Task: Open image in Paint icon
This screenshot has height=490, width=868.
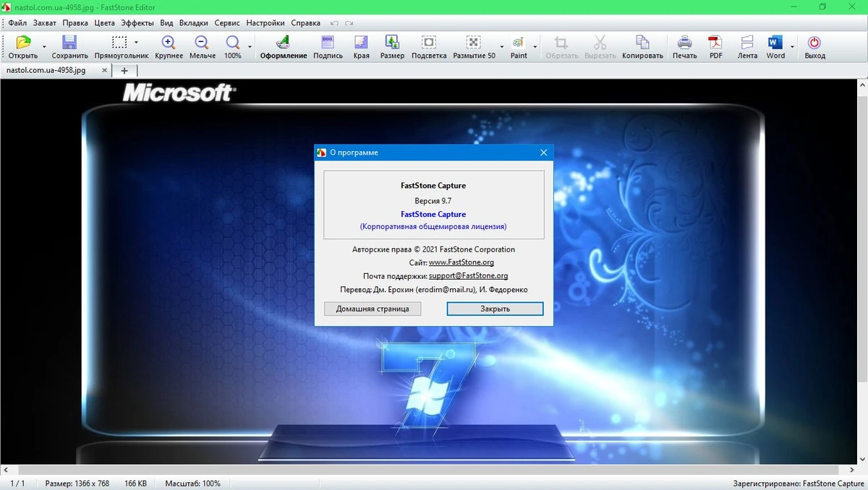Action: click(519, 43)
